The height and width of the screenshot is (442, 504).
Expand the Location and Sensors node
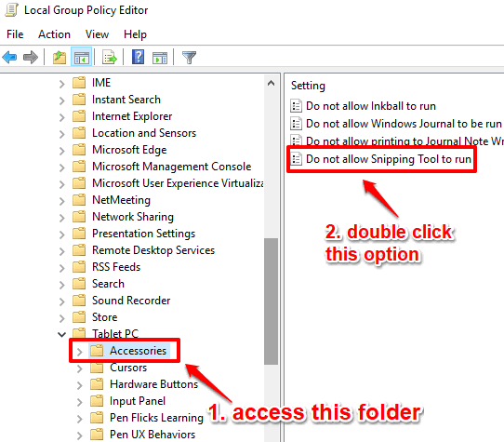(61, 134)
